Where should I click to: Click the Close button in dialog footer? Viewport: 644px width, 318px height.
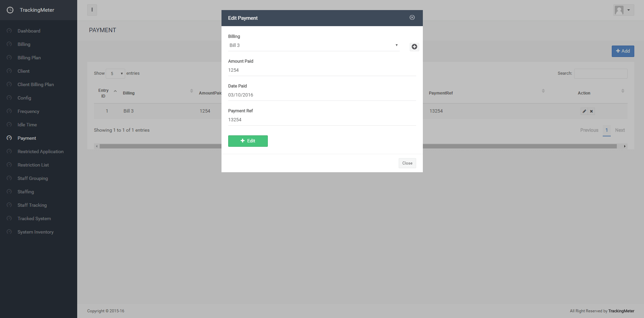(x=407, y=163)
